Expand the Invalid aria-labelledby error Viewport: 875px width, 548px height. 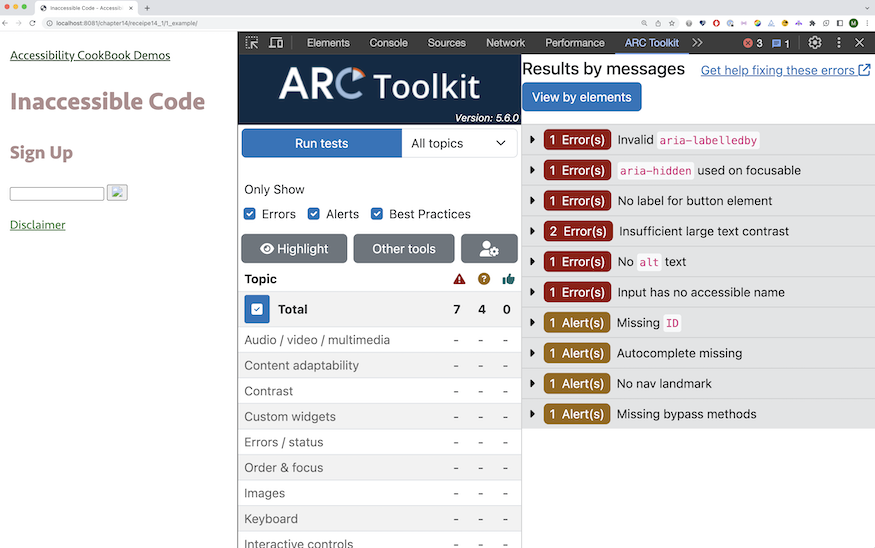(532, 140)
